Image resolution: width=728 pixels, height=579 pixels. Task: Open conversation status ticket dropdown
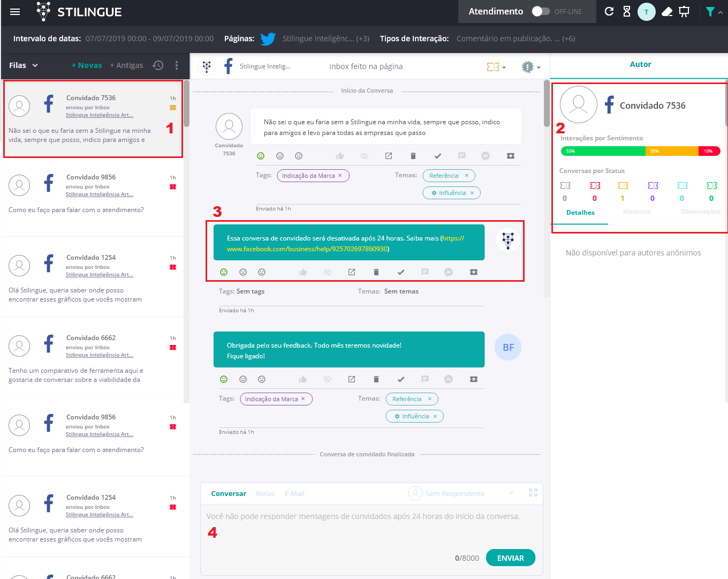(496, 67)
